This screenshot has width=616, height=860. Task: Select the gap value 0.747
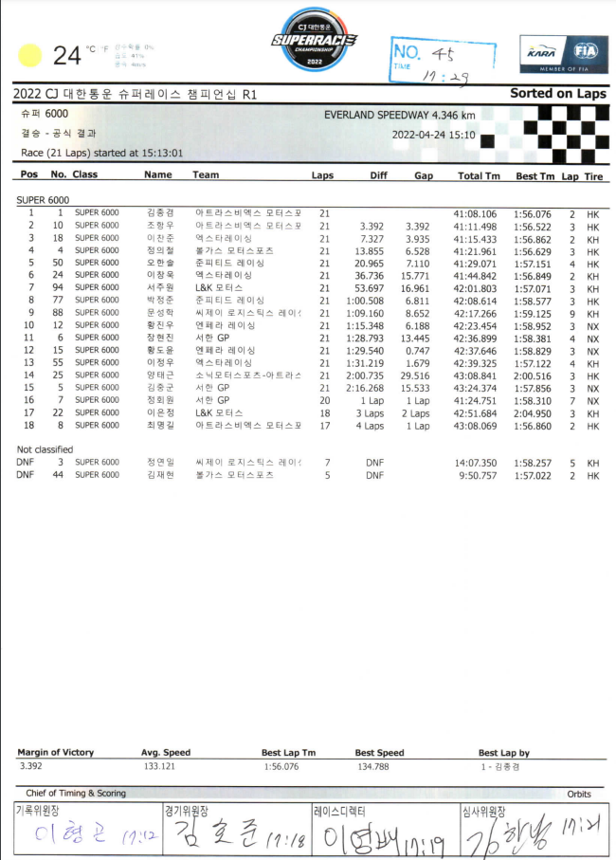(418, 351)
